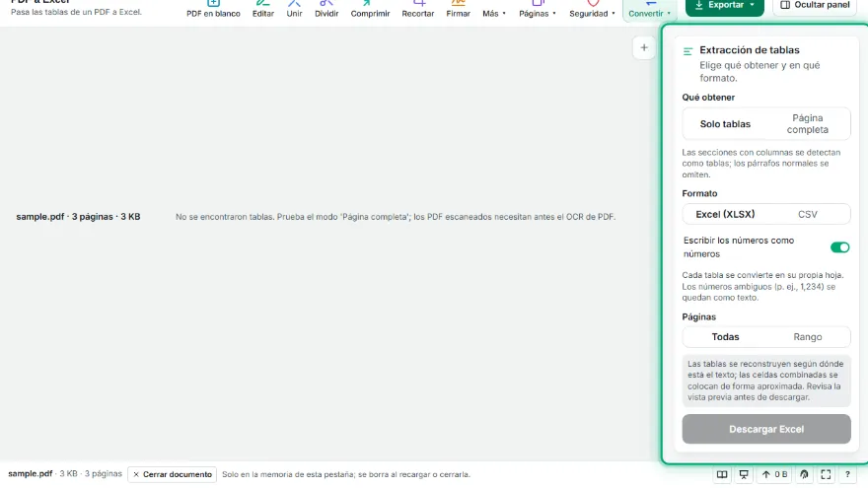Click Ocultar panel button
The image size is (868, 488).
coord(815,6)
